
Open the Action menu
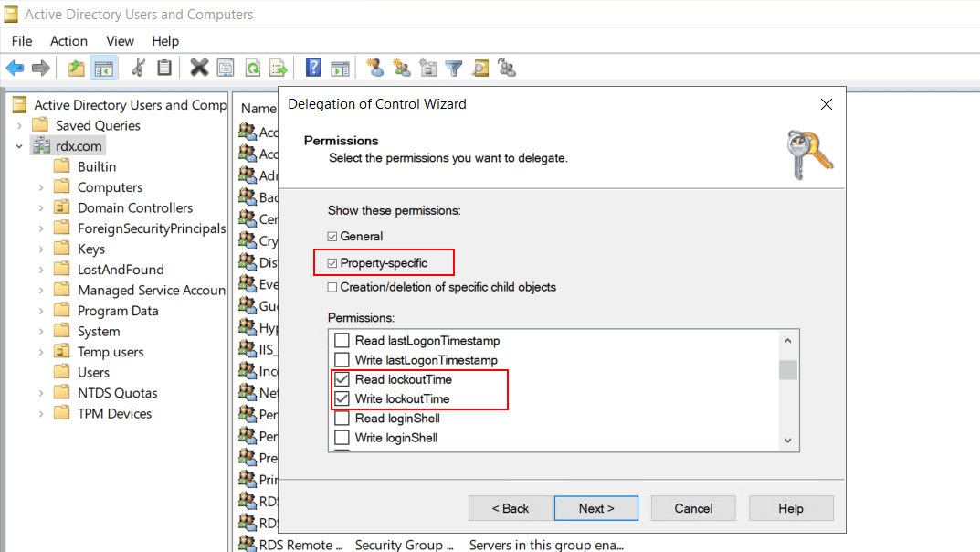68,40
